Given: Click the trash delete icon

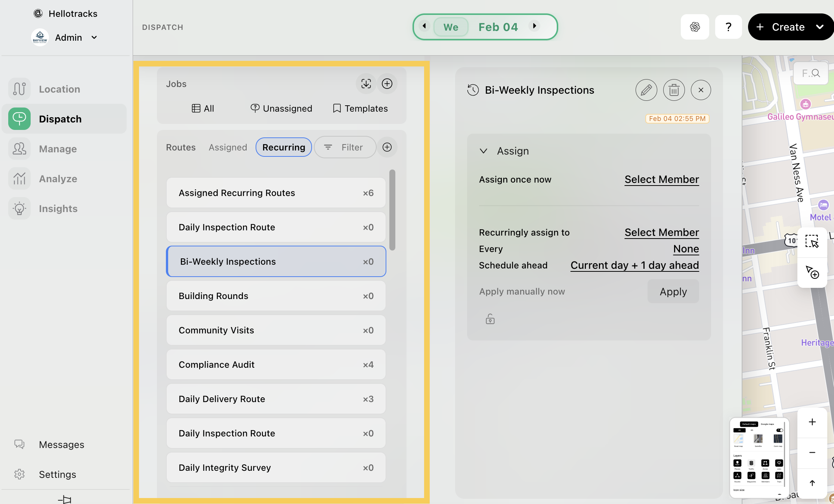Looking at the screenshot, I should pos(674,90).
